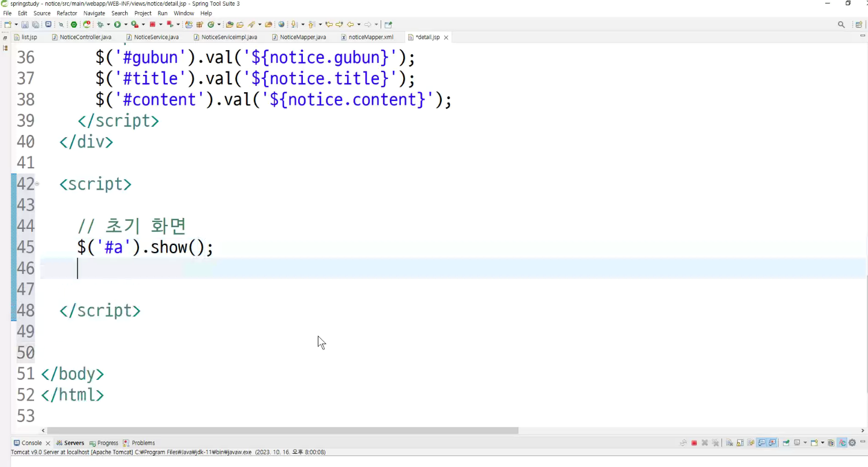Switch to the NoticeServiceImpl.java tab
The height and width of the screenshot is (467, 868).
coord(225,37)
